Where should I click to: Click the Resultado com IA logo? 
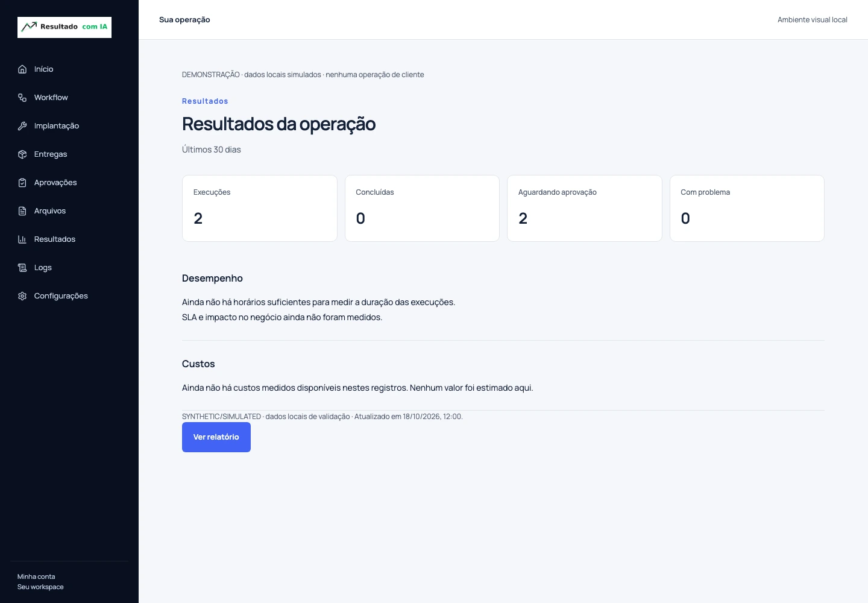coord(64,27)
